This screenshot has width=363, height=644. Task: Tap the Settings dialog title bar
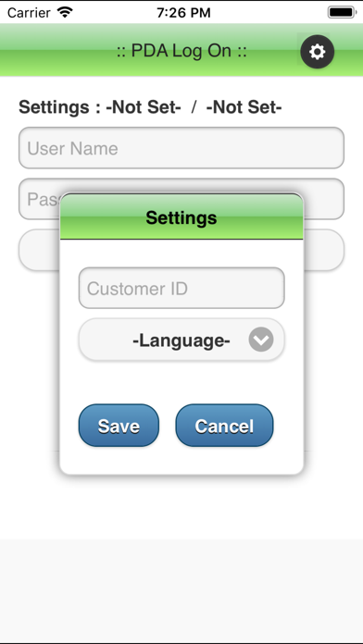coord(181,217)
